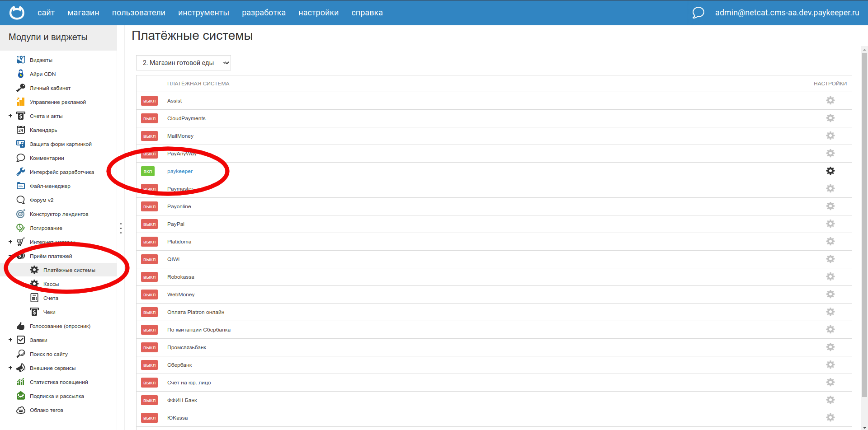Viewport: 868px width, 430px height.
Task: Select Кассы in the sidebar
Action: [x=51, y=284]
